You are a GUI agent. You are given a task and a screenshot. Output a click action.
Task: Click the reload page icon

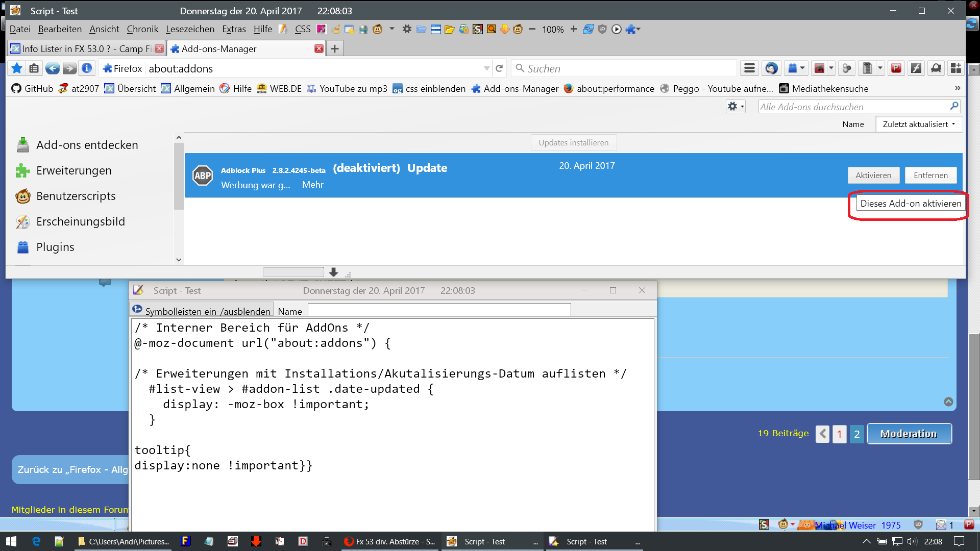click(x=499, y=68)
